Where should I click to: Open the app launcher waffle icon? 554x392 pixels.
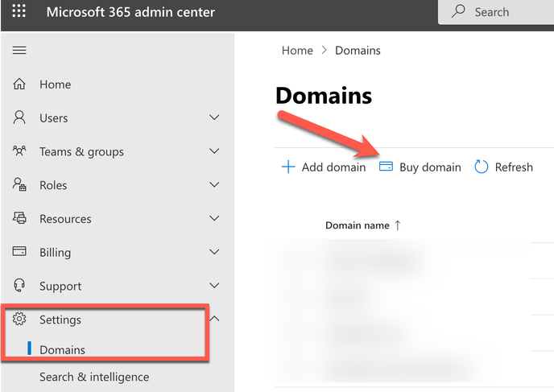19,11
